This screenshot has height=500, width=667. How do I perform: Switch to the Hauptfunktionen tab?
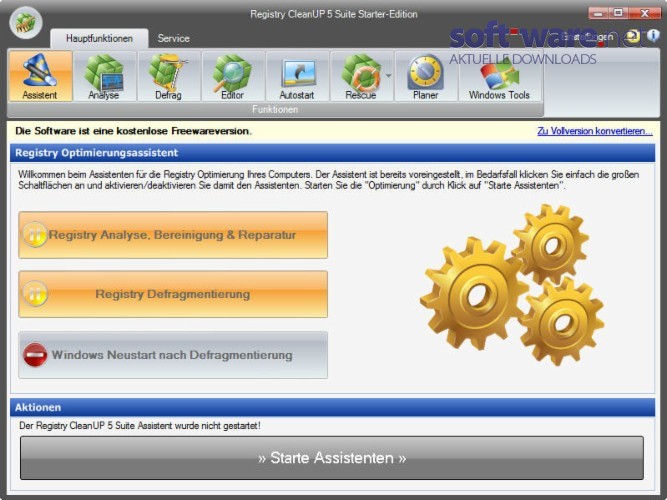tap(99, 38)
